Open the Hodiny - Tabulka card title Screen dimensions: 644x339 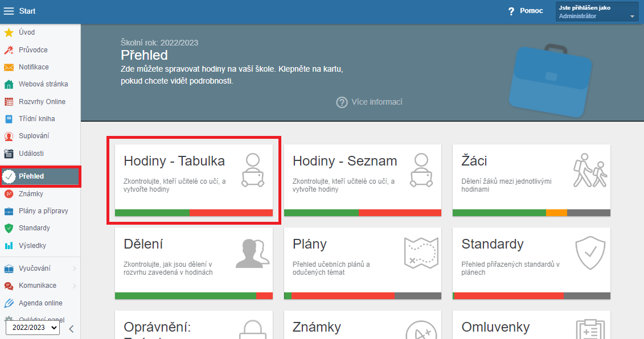(x=174, y=162)
